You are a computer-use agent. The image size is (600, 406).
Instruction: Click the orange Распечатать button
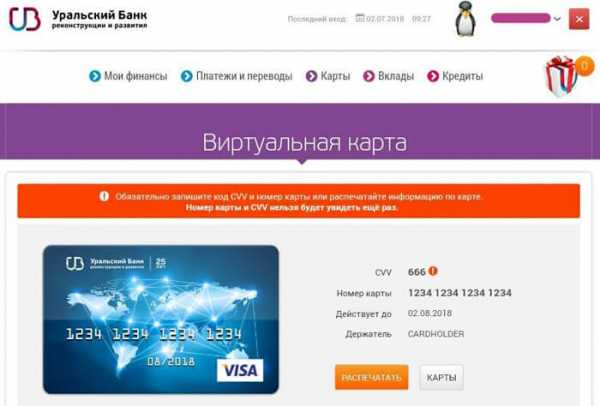[x=372, y=377]
